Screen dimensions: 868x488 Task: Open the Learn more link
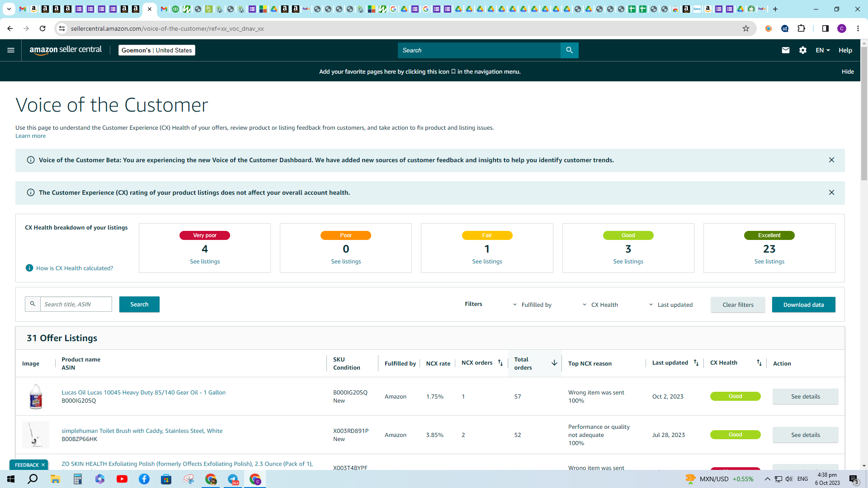coord(30,136)
